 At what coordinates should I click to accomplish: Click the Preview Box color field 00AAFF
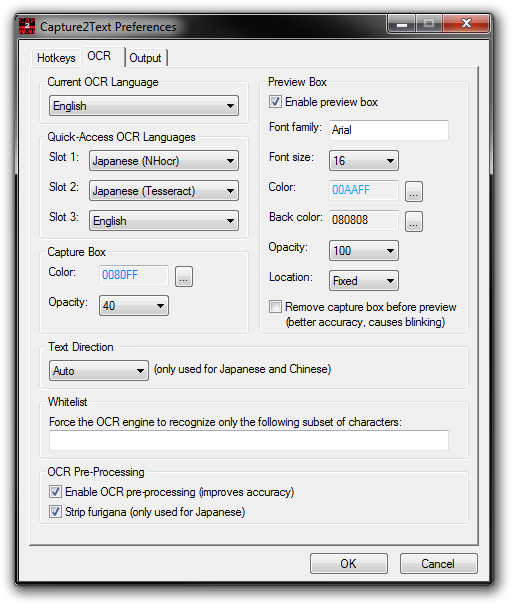click(x=364, y=190)
